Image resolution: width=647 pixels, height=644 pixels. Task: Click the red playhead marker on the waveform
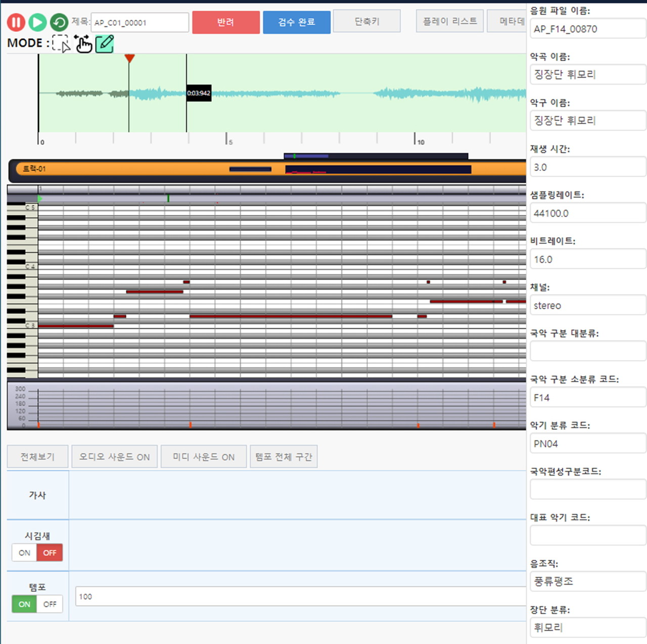(x=130, y=60)
